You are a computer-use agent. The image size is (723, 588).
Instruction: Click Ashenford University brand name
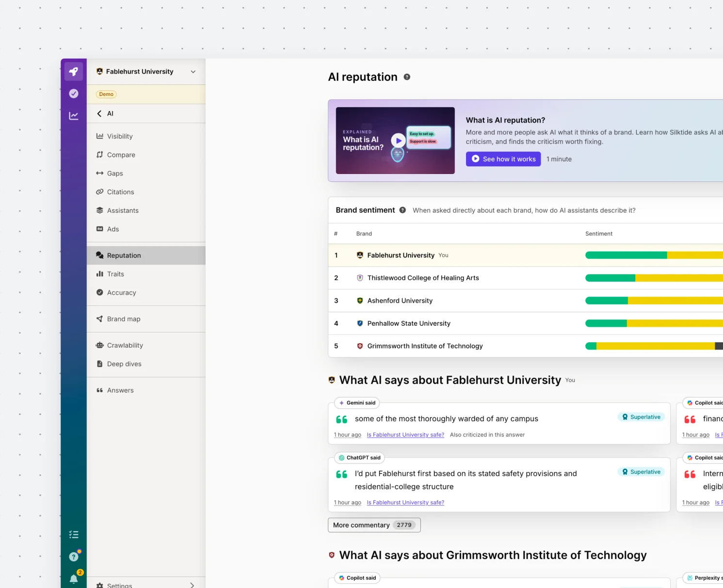[x=400, y=301]
